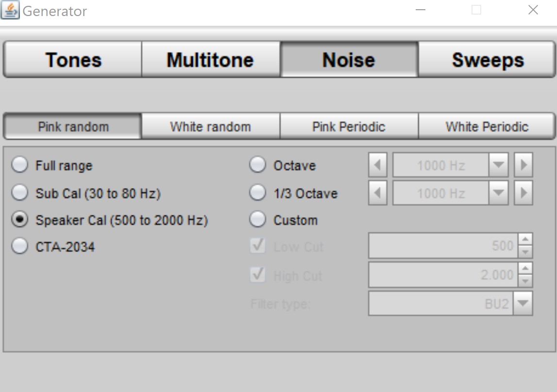Expand the 1/3 Octave frequency dropdown
The width and height of the screenshot is (557, 392).
(x=498, y=193)
